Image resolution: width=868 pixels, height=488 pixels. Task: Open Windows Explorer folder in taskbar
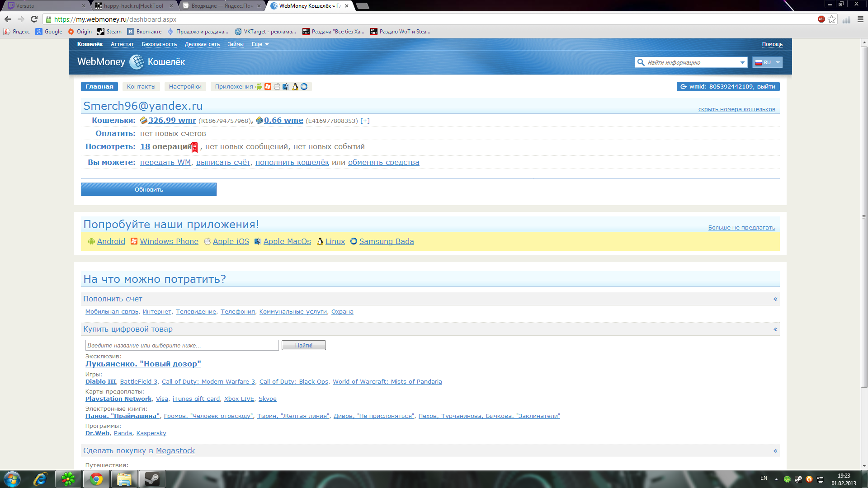pos(124,479)
